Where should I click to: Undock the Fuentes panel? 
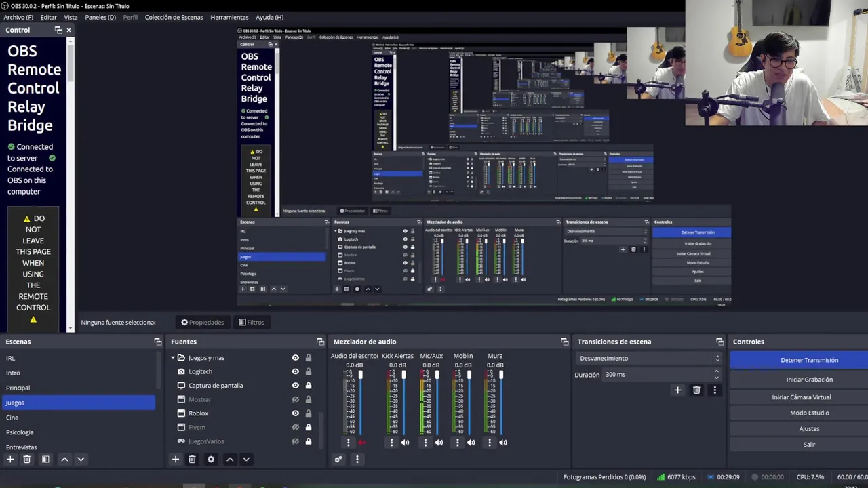[321, 342]
